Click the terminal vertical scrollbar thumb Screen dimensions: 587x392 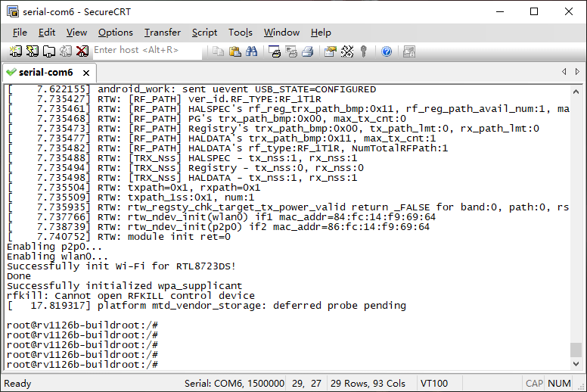(x=576, y=350)
